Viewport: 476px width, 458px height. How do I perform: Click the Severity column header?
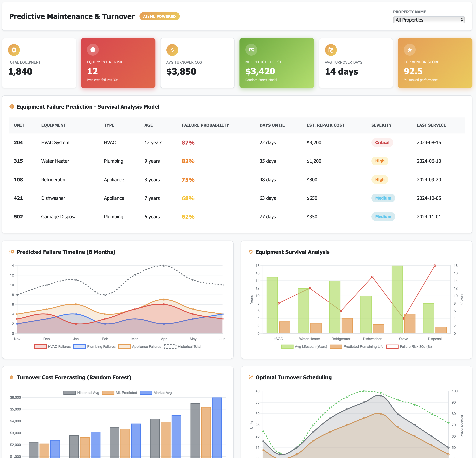[x=381, y=125]
